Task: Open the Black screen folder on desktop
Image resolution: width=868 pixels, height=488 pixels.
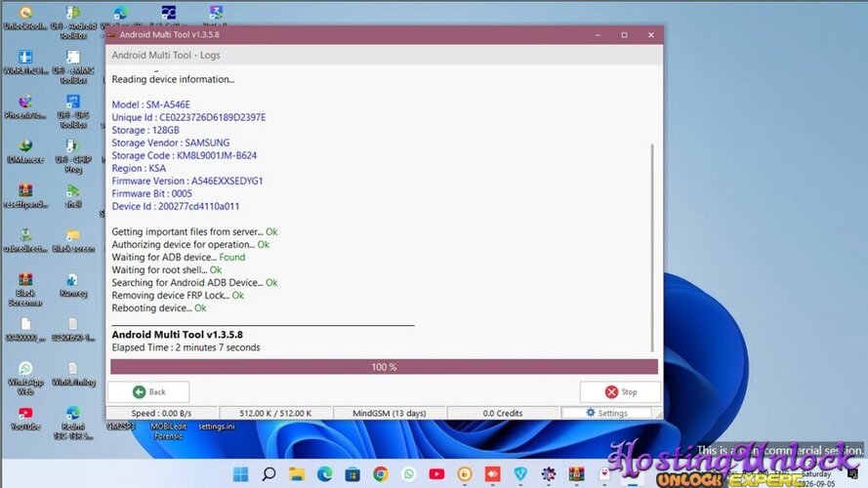Action: pyautogui.click(x=73, y=241)
